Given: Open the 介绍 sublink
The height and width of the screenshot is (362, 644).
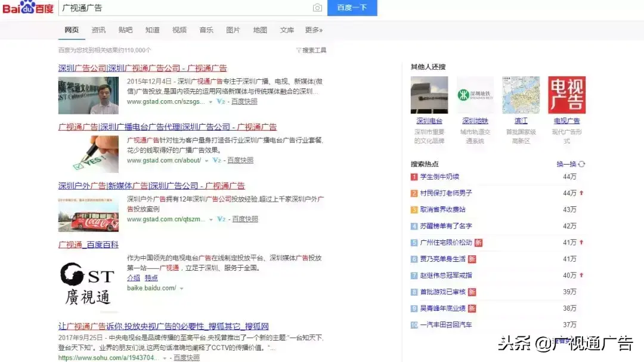Looking at the screenshot, I should (x=134, y=278).
